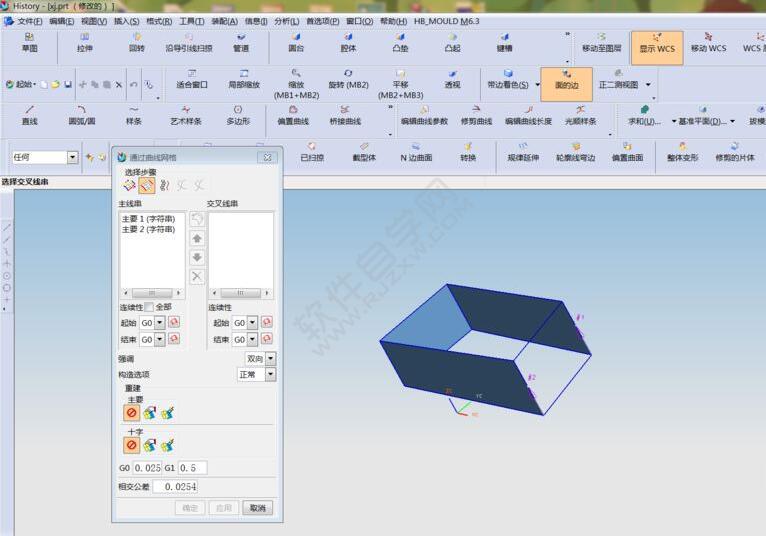Screen dimensions: 766x536
Task: Select the 键槽 slot tool
Action: pyautogui.click(x=504, y=43)
